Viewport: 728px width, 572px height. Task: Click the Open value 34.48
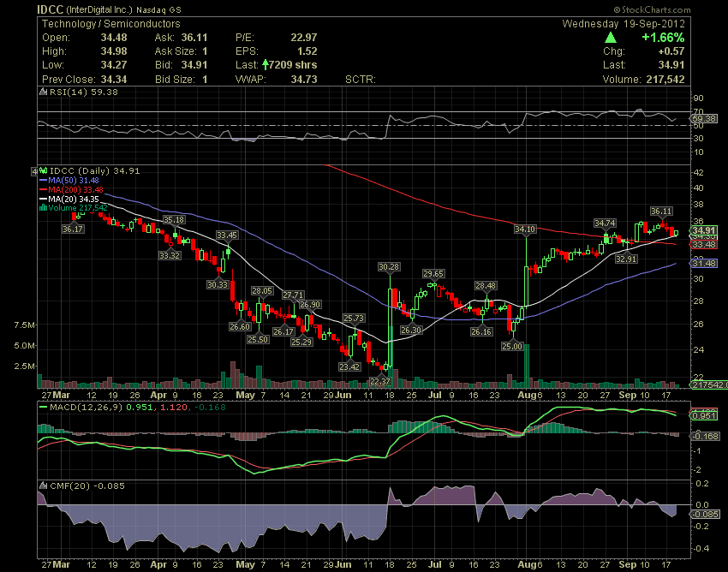pyautogui.click(x=114, y=38)
